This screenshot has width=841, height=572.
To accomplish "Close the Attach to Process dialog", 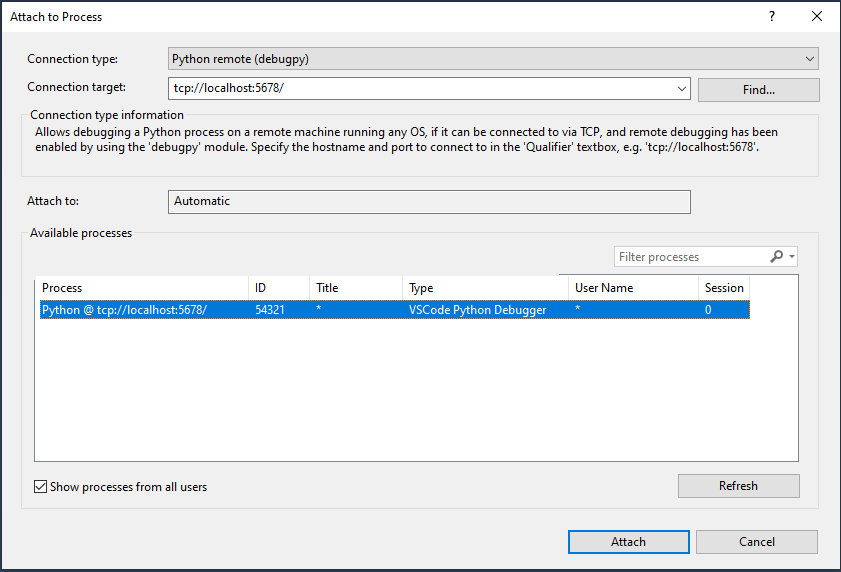I will click(x=817, y=16).
